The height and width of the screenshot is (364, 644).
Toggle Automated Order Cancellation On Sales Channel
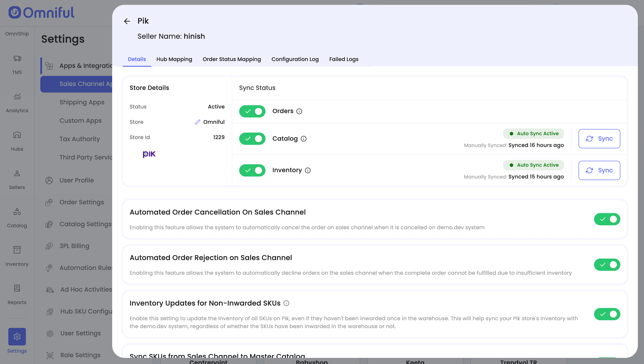pyautogui.click(x=607, y=219)
